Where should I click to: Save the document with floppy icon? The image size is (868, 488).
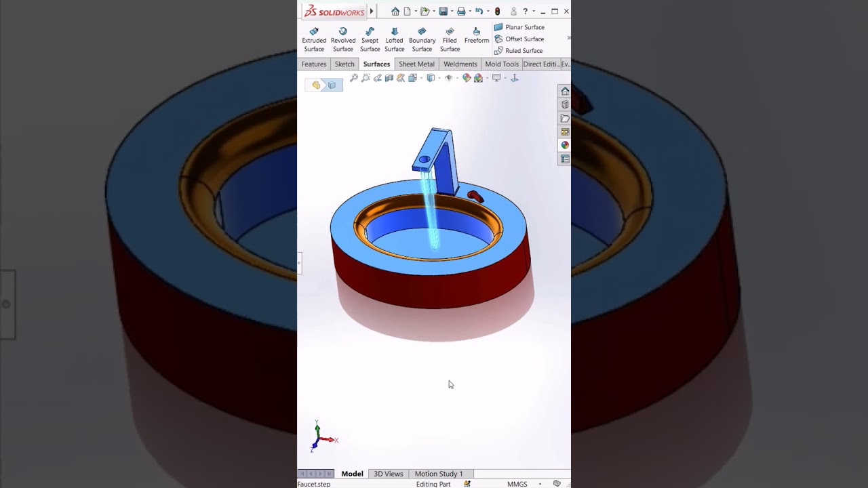click(x=443, y=12)
